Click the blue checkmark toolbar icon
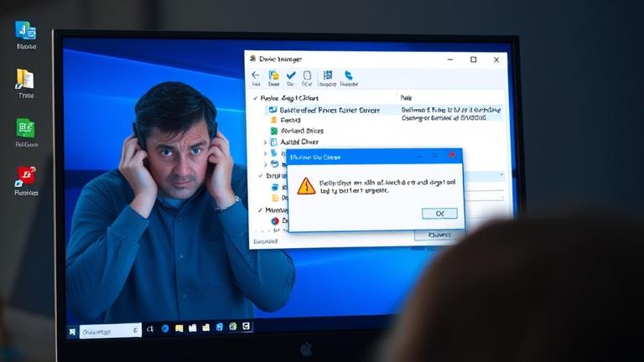This screenshot has height=362, width=644. 291,75
